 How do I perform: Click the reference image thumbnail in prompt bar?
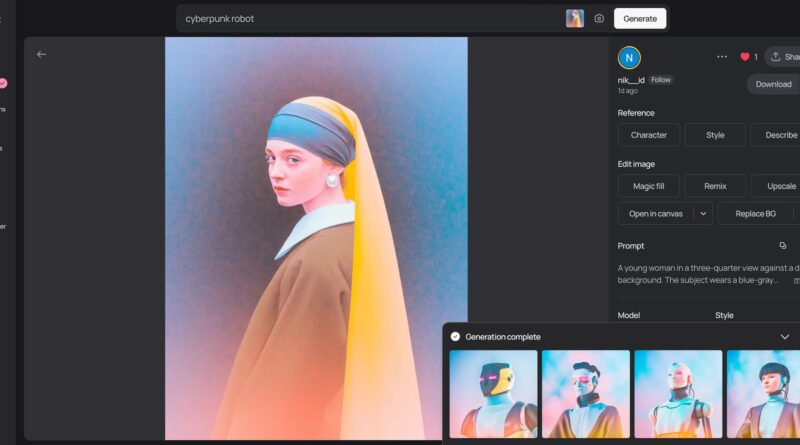pyautogui.click(x=574, y=18)
